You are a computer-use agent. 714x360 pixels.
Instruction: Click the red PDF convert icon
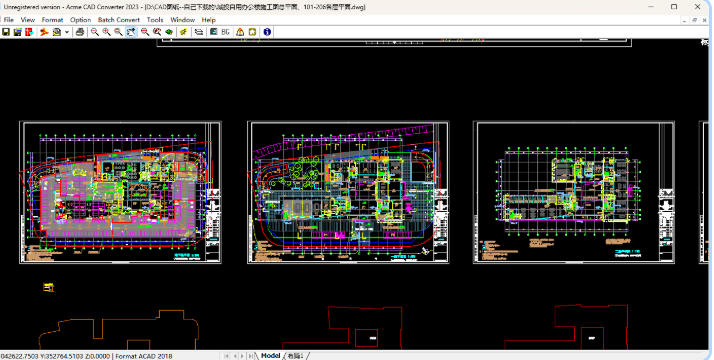pos(29,32)
